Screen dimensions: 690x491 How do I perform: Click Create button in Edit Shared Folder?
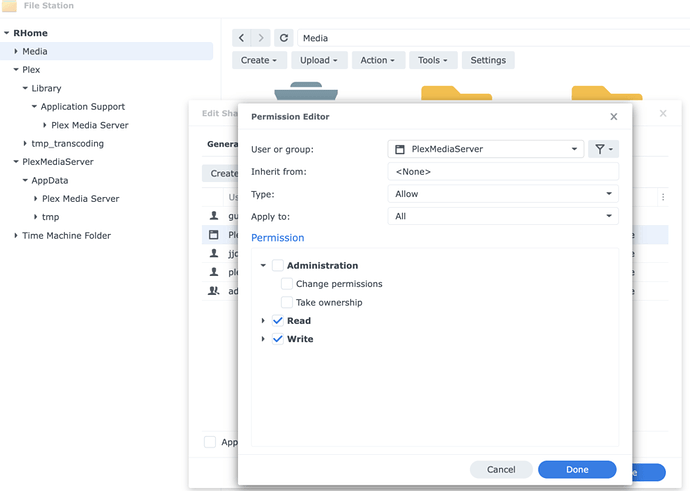coord(220,173)
